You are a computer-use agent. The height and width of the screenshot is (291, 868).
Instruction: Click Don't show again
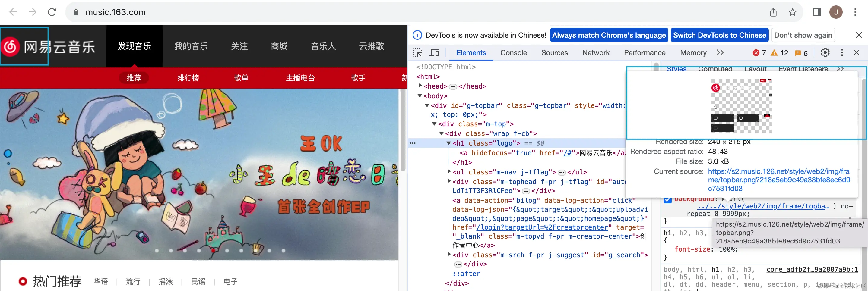(803, 35)
